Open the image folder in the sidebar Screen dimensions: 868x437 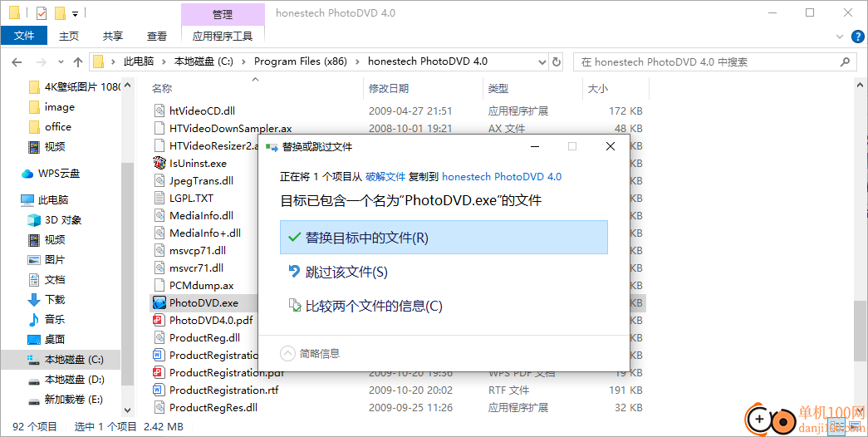(x=60, y=107)
